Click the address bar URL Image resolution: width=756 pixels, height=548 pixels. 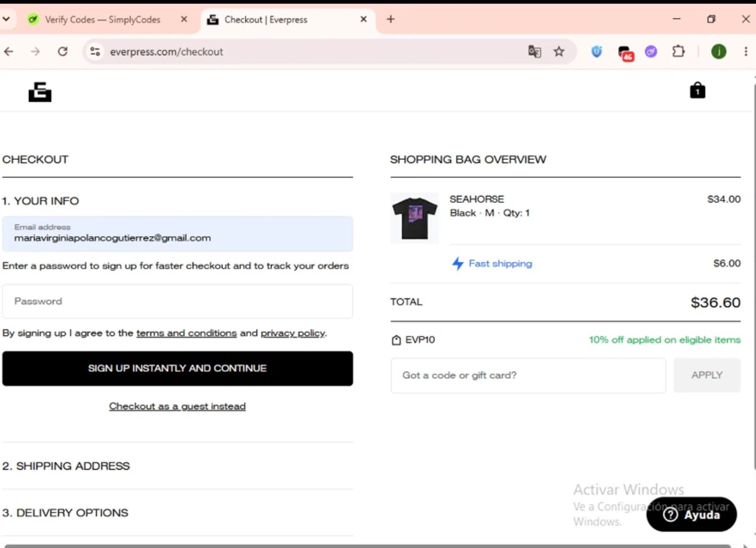[166, 51]
